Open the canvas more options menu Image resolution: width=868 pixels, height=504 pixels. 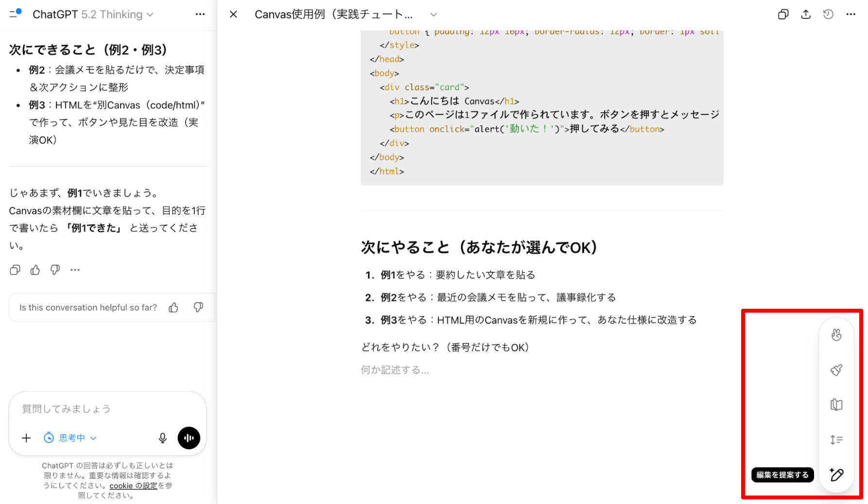pyautogui.click(x=851, y=15)
